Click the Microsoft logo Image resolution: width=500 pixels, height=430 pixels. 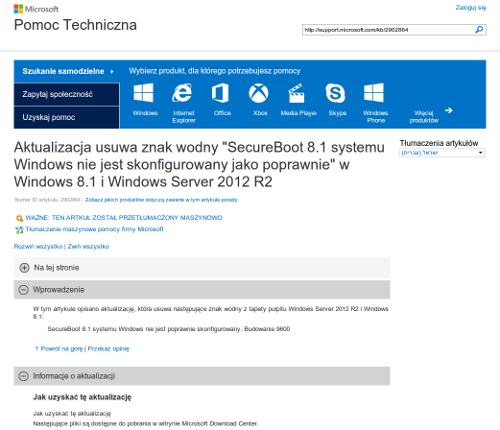[x=36, y=9]
